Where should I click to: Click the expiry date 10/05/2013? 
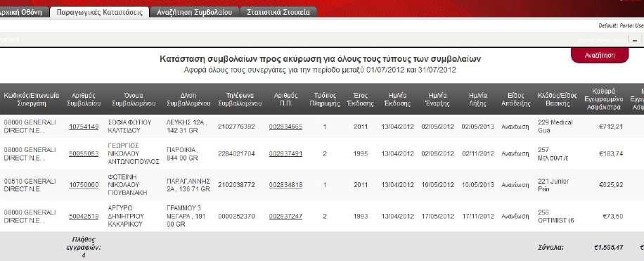[x=477, y=185]
